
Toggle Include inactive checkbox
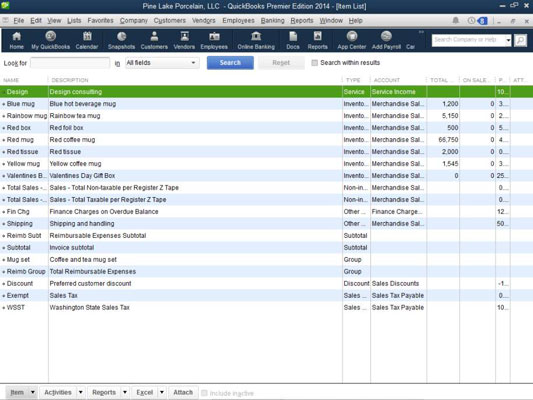[204, 393]
